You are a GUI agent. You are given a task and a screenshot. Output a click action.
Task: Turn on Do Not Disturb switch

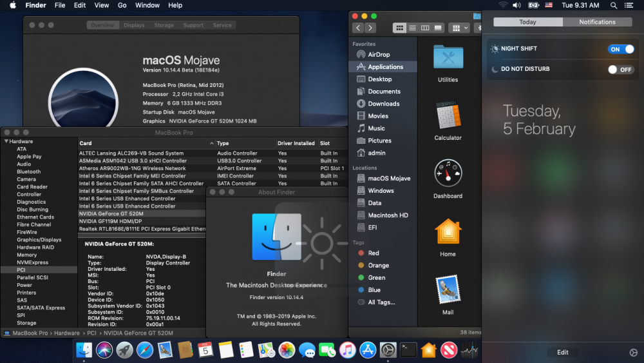tap(621, 70)
